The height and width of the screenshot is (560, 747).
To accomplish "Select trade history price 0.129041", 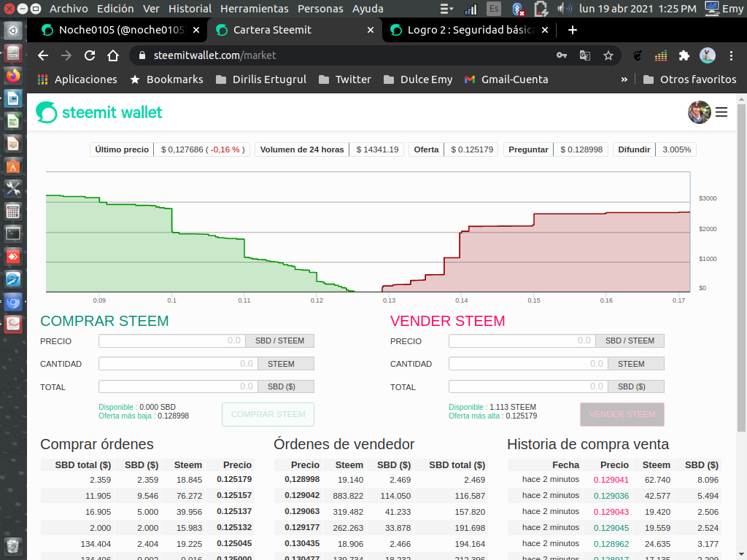I will [611, 480].
